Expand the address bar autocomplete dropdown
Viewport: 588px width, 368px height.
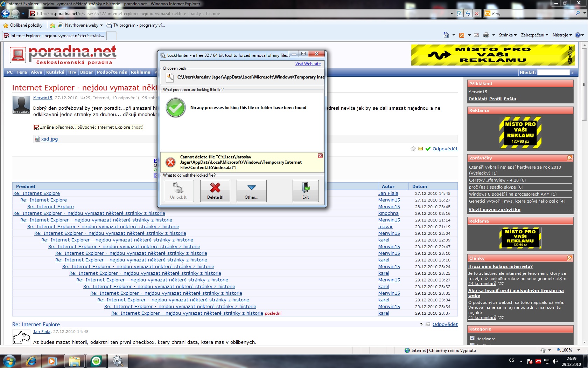click(x=451, y=14)
